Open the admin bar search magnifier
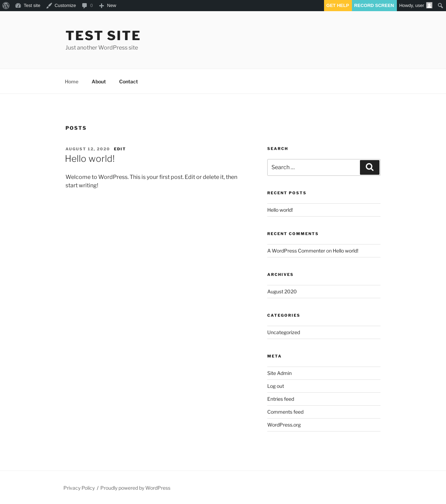Viewport: 446px width, 504px height. [x=440, y=6]
